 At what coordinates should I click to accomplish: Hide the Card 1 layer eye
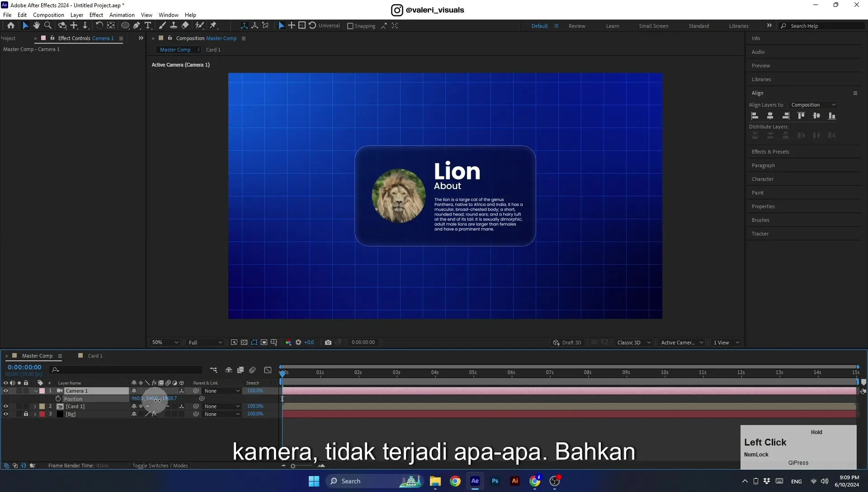click(x=6, y=407)
